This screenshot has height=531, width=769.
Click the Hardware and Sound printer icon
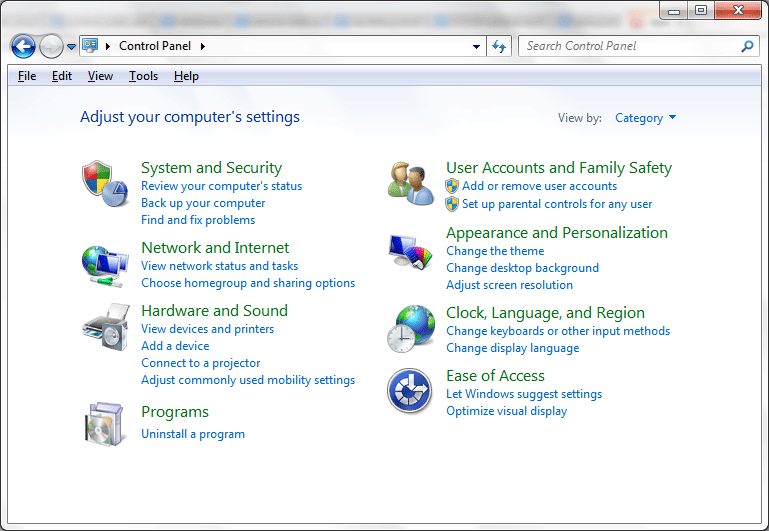106,327
